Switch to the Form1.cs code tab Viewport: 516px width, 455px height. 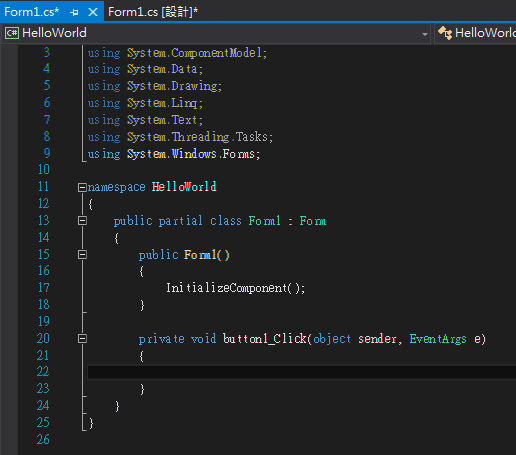32,12
